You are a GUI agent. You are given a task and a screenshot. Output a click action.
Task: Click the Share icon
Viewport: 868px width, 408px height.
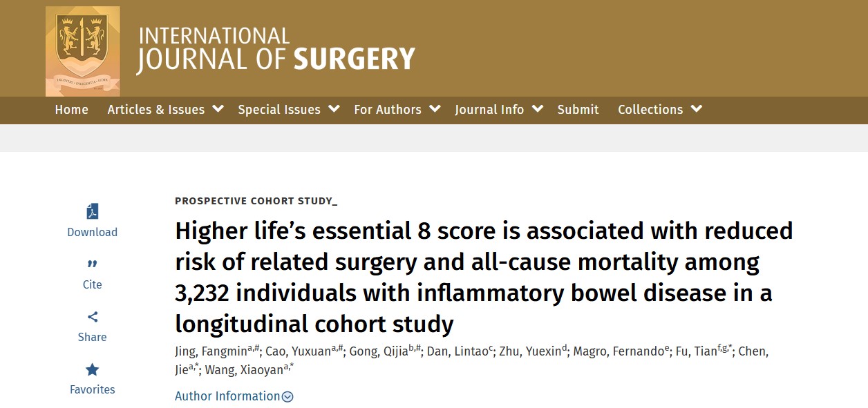(92, 317)
